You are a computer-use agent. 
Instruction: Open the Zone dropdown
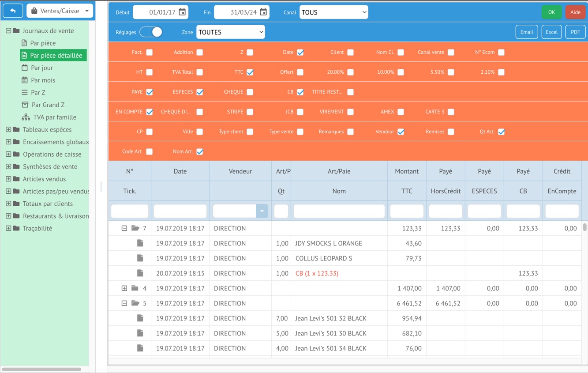point(230,32)
